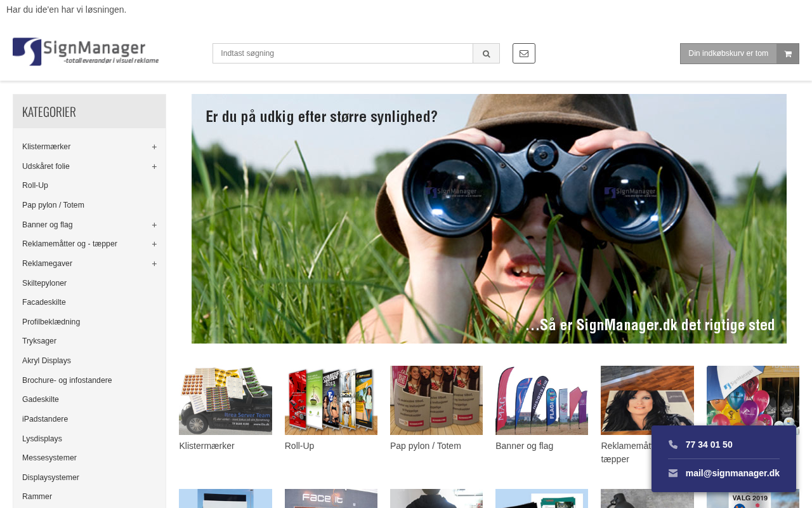Screen dimensions: 812x508
Task: Click the shopping cart icon
Action: click(788, 54)
